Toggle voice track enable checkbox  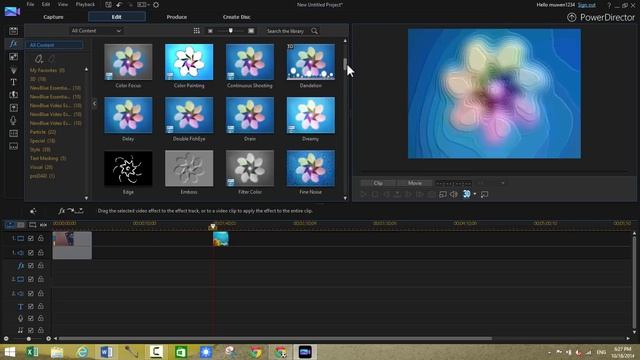(31, 318)
